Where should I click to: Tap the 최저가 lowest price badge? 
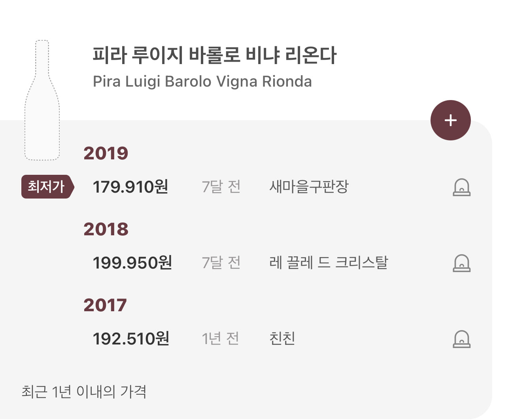(x=47, y=186)
